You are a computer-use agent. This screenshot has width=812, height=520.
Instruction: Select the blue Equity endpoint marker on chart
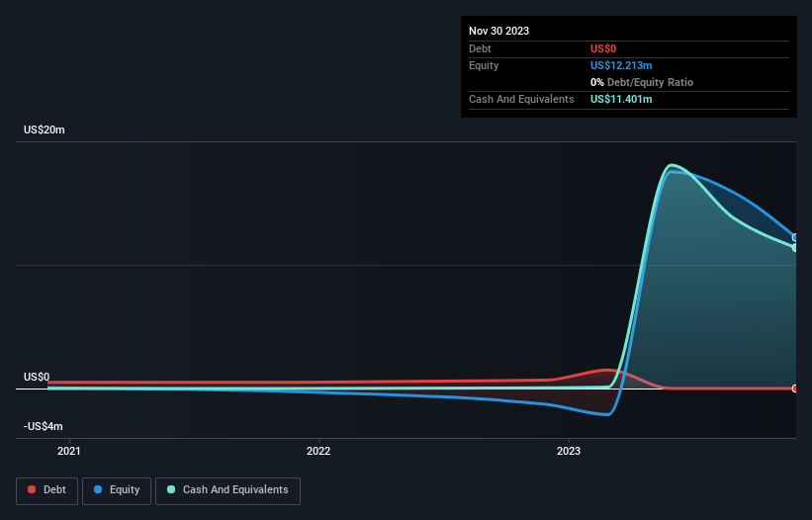pos(795,237)
